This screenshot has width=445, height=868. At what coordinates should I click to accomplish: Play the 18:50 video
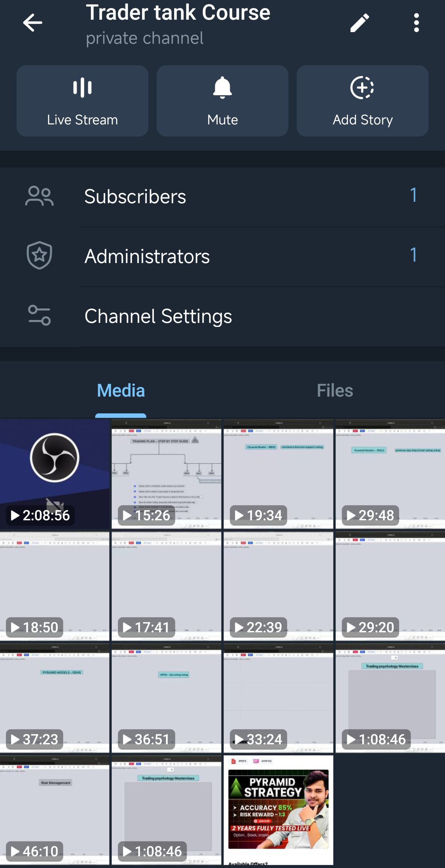(55, 586)
